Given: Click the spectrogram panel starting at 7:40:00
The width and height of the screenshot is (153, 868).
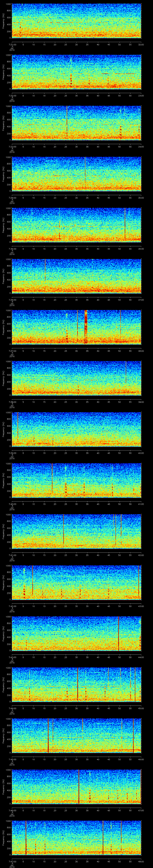Looking at the screenshot, I should pos(77,480).
